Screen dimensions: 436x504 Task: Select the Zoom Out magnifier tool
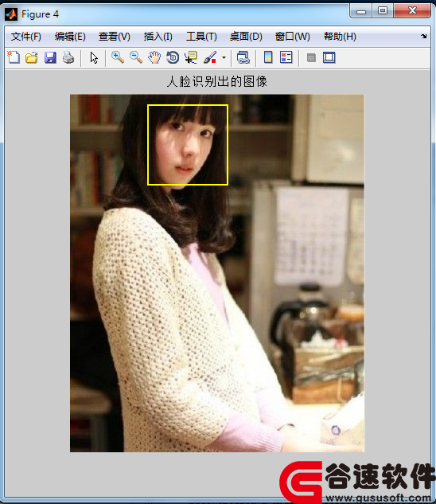[x=136, y=58]
